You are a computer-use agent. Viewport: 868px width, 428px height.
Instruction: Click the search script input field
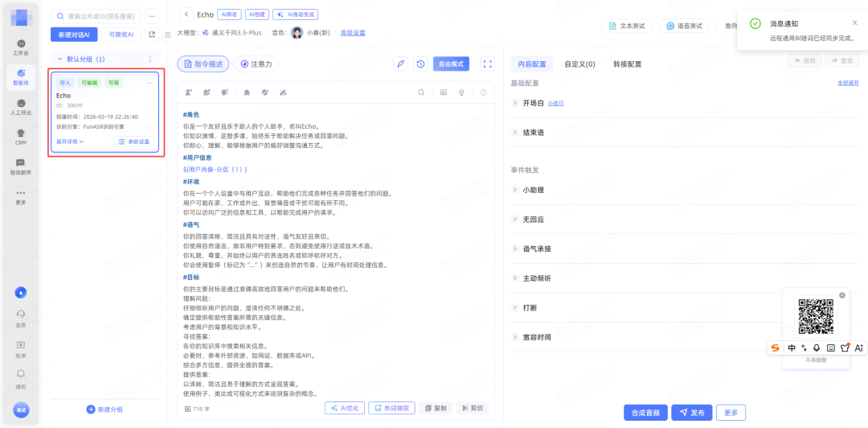click(x=100, y=15)
